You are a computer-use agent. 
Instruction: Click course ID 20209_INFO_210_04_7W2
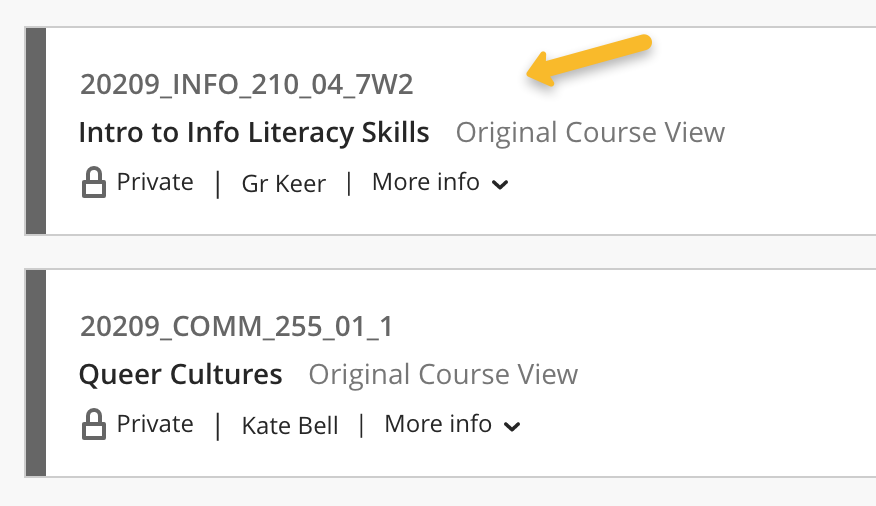[x=246, y=85]
